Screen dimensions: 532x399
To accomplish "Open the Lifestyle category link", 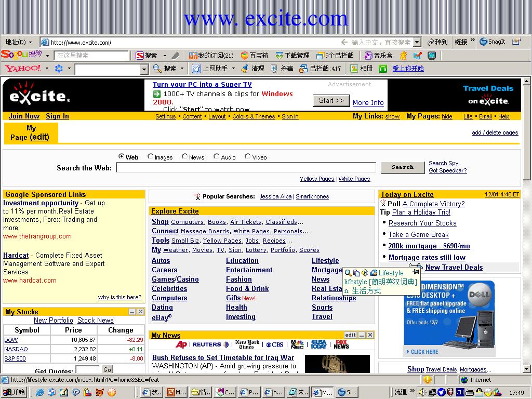I will point(325,261).
